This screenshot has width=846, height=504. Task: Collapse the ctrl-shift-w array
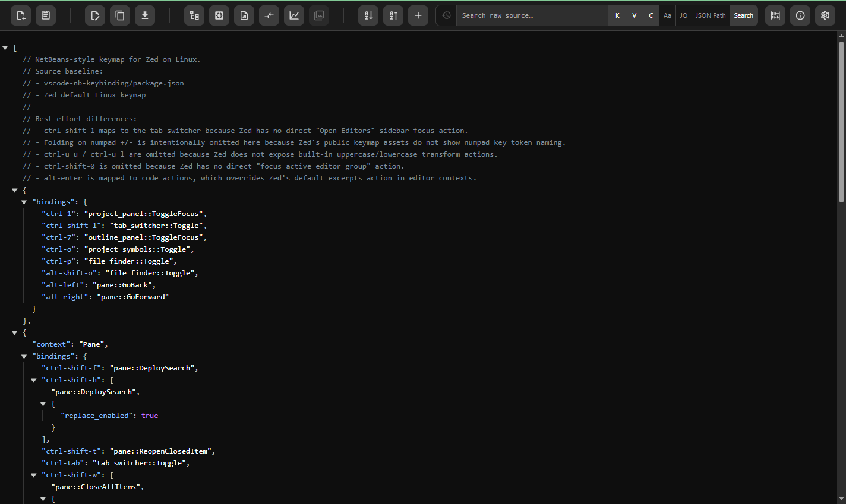(34, 475)
